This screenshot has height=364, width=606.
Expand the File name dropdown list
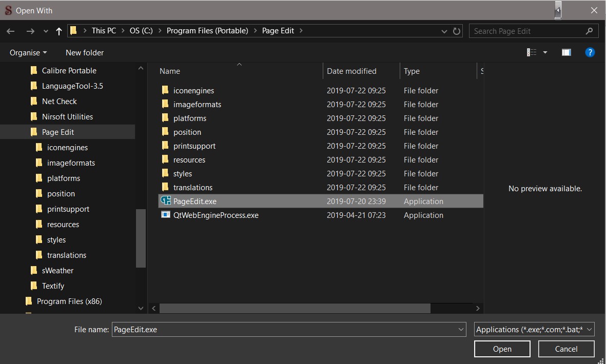[461, 330]
